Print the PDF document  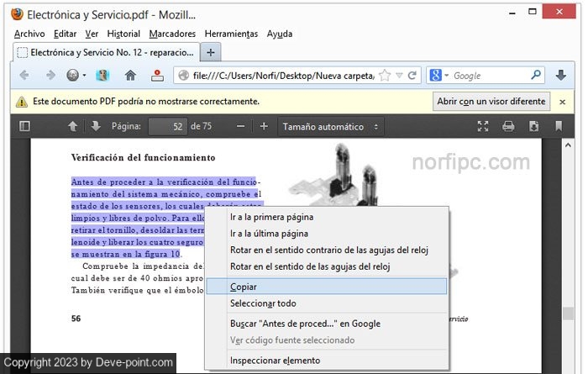coord(508,126)
